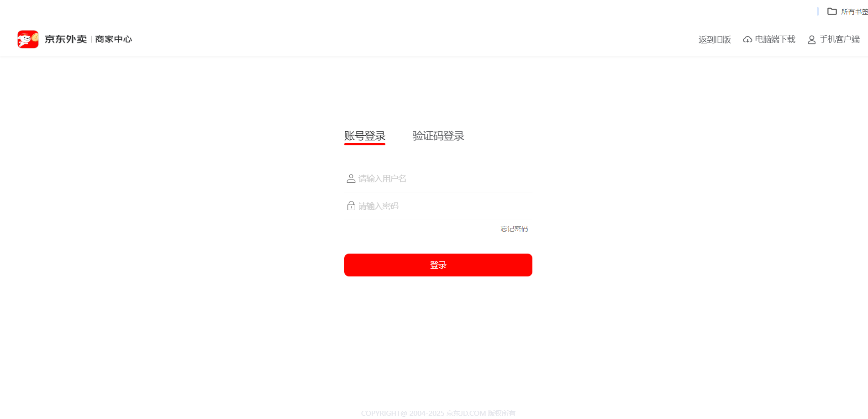The height and width of the screenshot is (419, 868).
Task: Click the 电脑端下载 text link
Action: [x=775, y=40]
